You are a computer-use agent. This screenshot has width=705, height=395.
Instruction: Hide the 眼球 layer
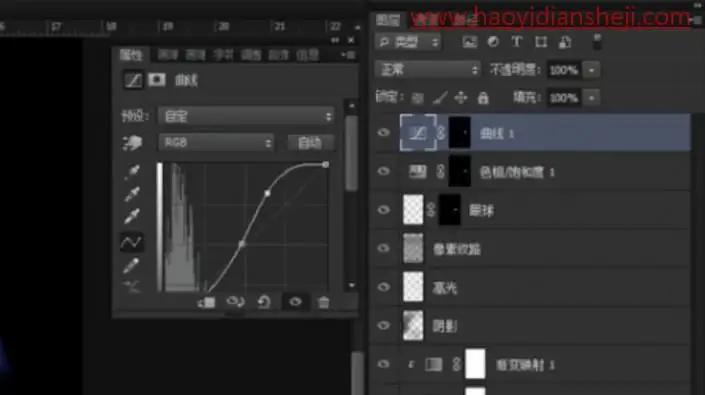(383, 210)
